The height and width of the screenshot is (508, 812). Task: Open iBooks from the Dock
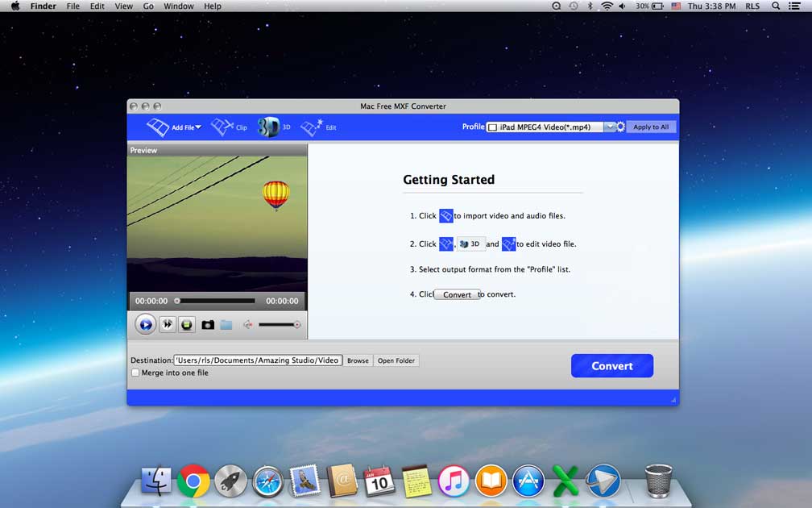pos(491,481)
